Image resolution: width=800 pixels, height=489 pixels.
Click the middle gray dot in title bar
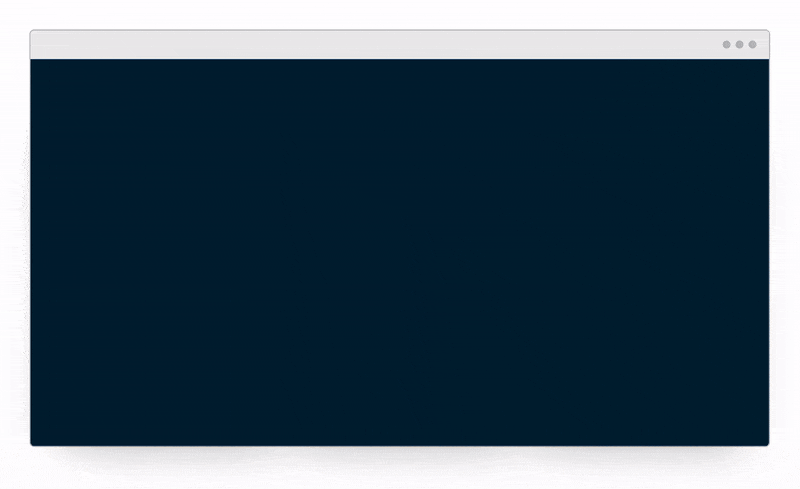(x=739, y=44)
